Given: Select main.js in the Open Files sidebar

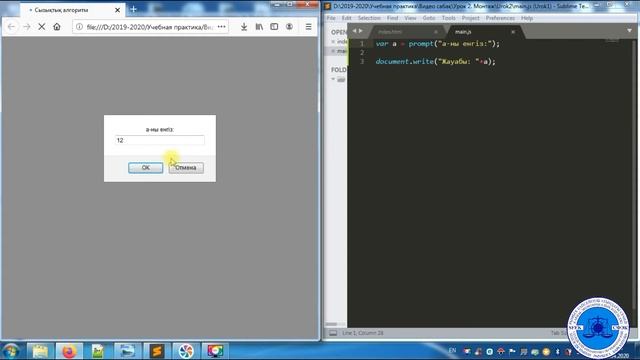Looking at the screenshot, I should (338, 51).
